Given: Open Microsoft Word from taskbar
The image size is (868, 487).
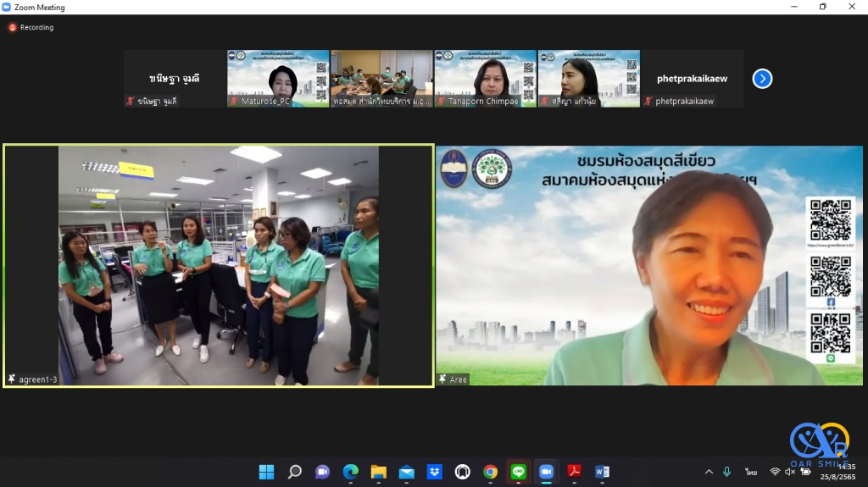Looking at the screenshot, I should click(602, 472).
